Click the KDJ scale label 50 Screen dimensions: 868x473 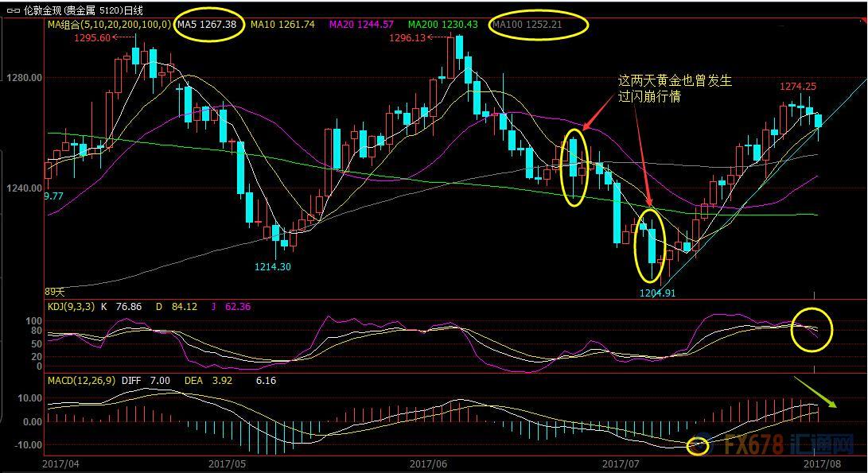coord(37,343)
